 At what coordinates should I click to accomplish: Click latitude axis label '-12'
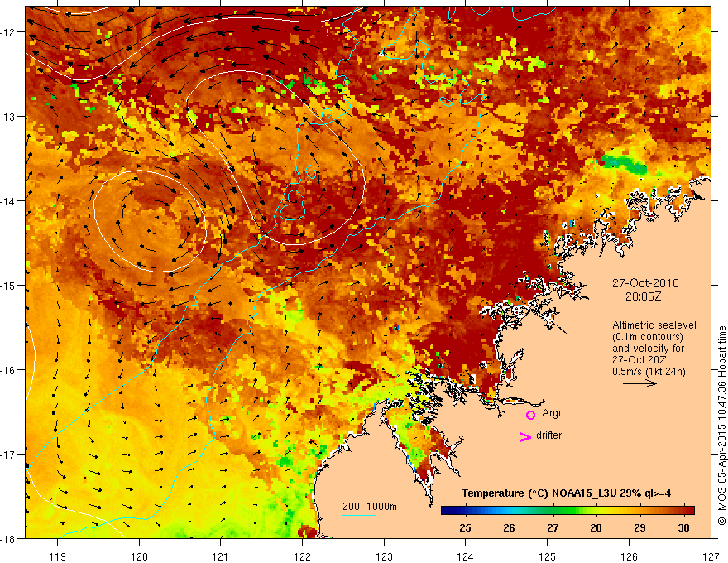pyautogui.click(x=8, y=32)
